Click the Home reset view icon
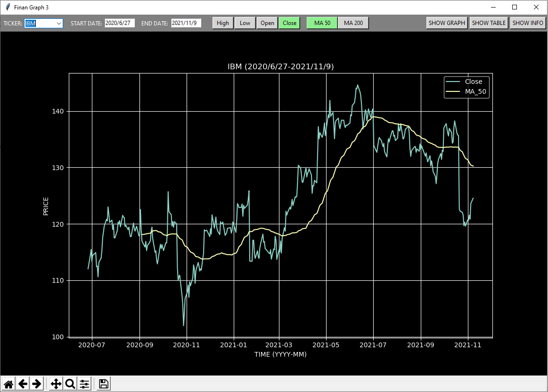 [x=9, y=384]
